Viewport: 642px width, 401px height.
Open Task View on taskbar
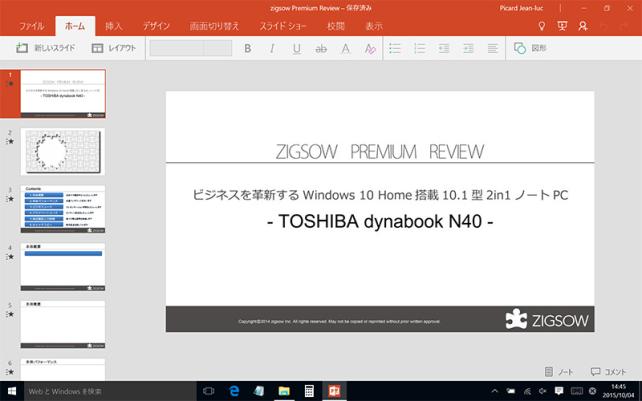[x=209, y=391]
